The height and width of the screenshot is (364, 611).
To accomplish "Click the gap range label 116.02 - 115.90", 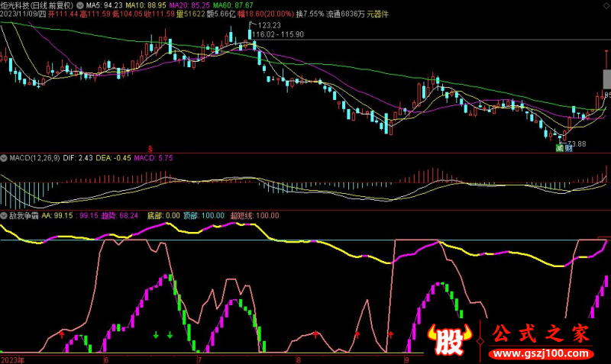I will click(x=278, y=34).
